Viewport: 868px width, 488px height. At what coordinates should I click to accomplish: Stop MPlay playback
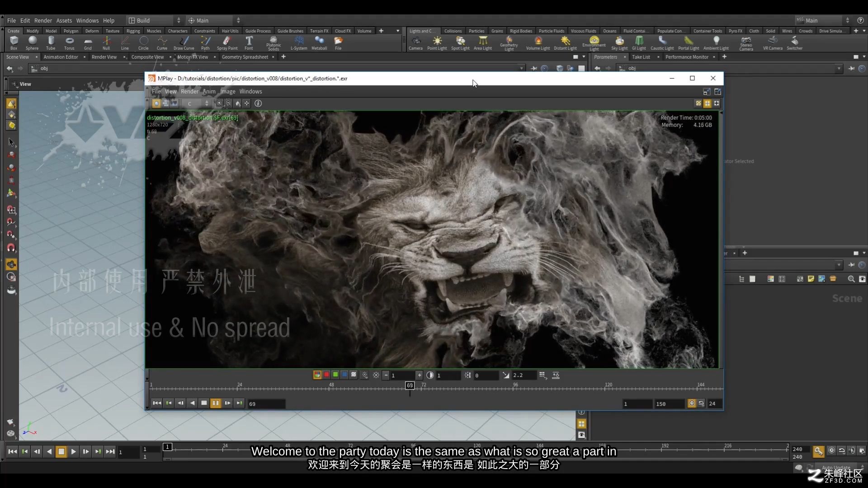[204, 403]
